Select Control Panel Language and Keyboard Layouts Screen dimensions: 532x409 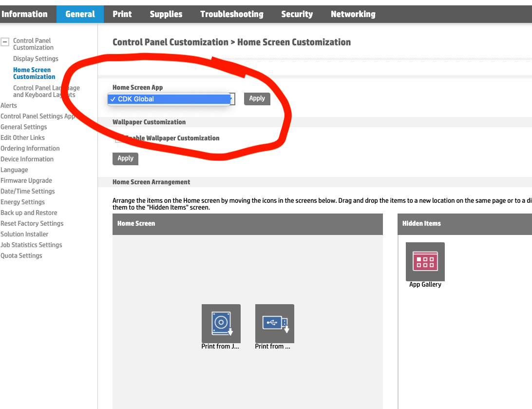[x=46, y=91]
